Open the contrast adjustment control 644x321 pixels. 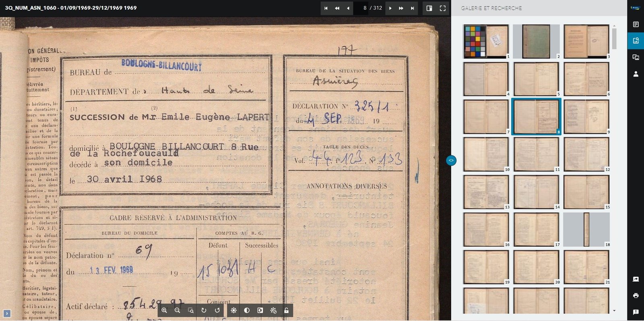[x=247, y=310]
